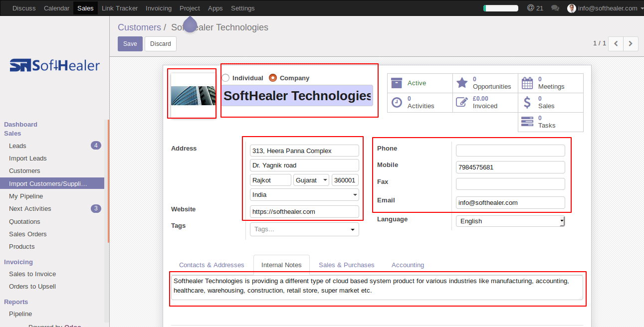
Task: Click the Save button
Action: click(x=130, y=44)
